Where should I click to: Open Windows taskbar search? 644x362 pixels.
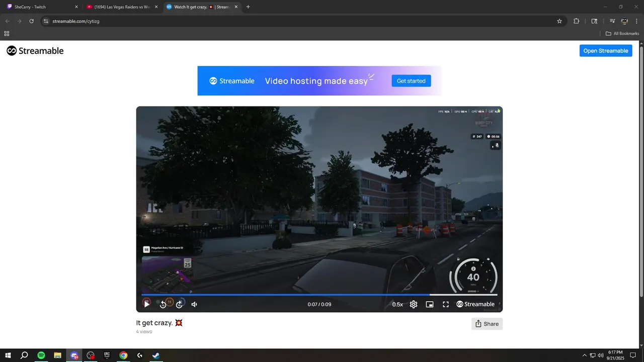[24, 355]
